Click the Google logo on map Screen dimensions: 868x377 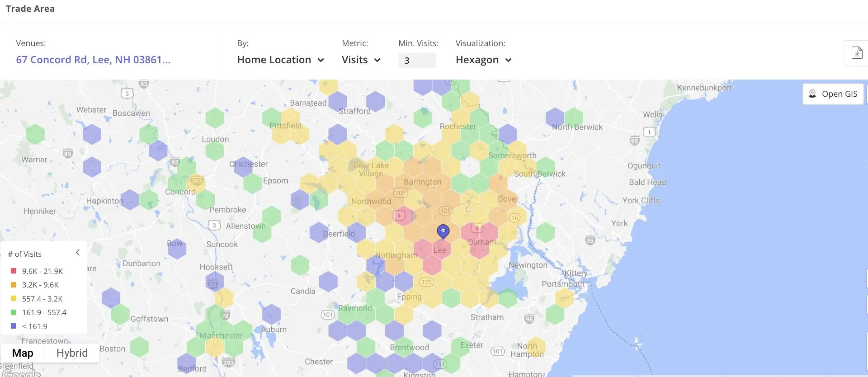20,373
